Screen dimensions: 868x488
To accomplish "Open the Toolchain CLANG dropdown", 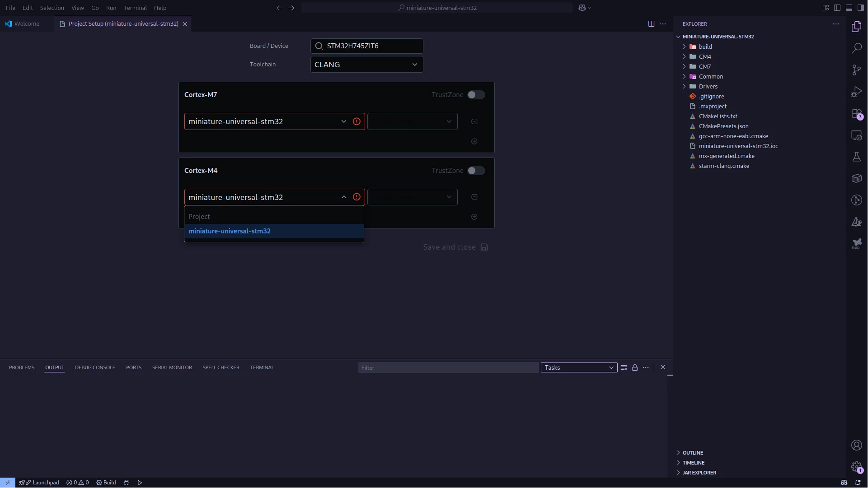I will point(366,65).
